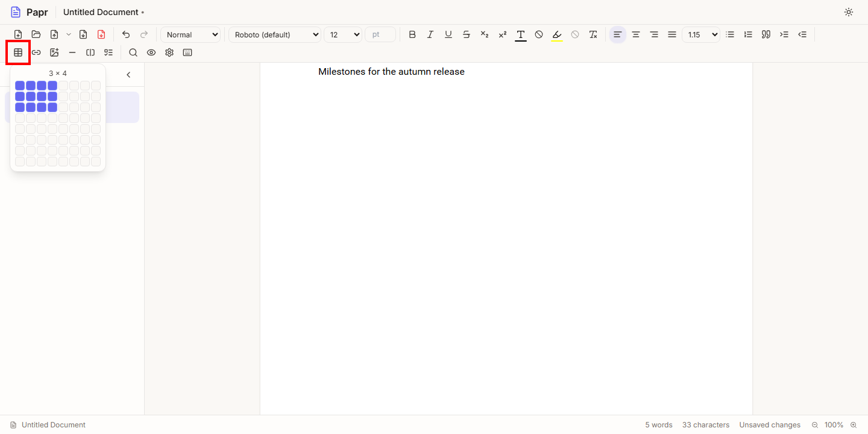Clear formatting with the Tx icon
Image resolution: width=868 pixels, height=434 pixels.
point(593,34)
